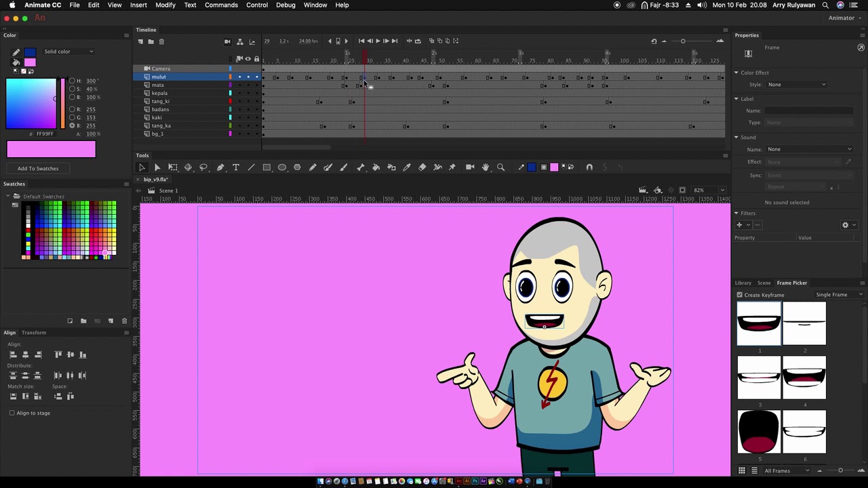The image size is (868, 488).
Task: Select the Pen tool
Action: (220, 167)
